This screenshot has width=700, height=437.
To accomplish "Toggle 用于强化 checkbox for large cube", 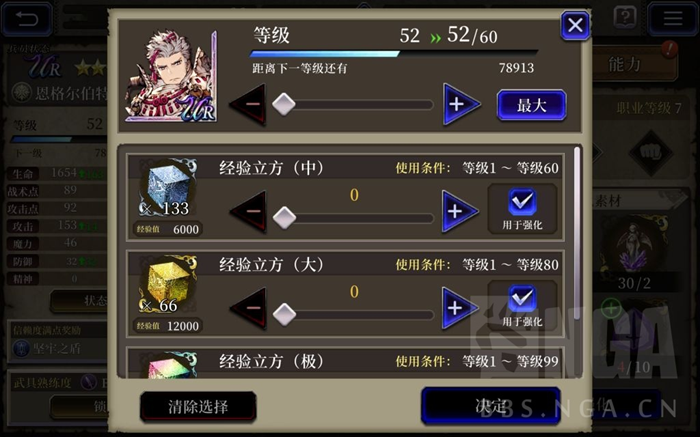I will click(x=522, y=306).
